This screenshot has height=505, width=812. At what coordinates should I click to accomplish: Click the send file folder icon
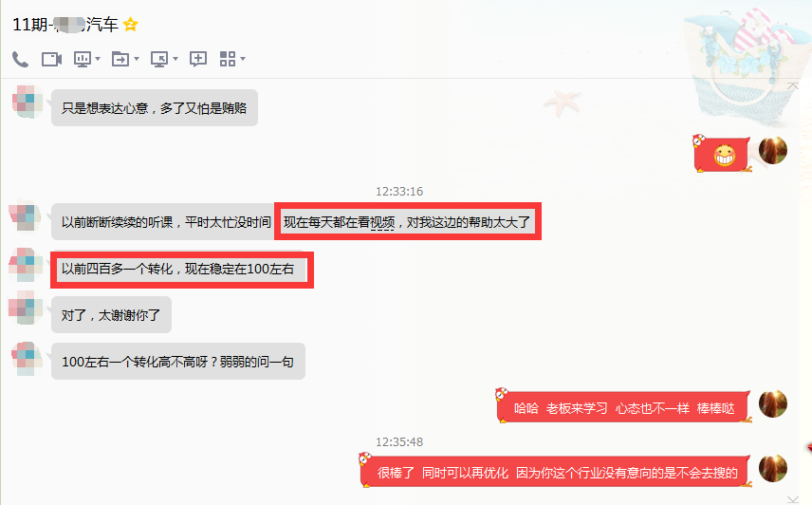pyautogui.click(x=120, y=59)
